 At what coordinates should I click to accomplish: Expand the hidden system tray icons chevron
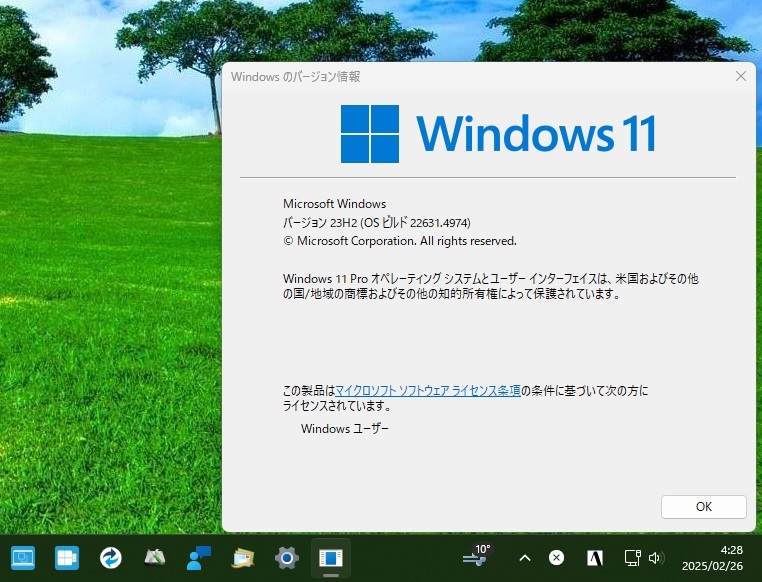coord(524,558)
